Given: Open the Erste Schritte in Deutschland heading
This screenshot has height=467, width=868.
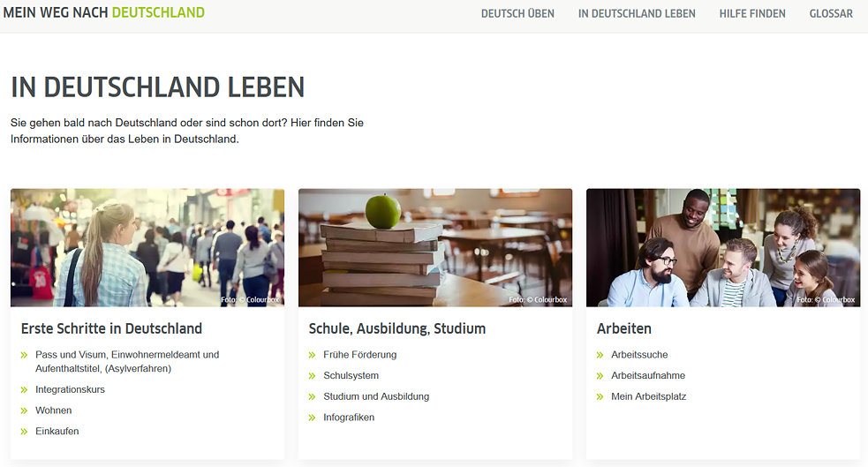Looking at the screenshot, I should click(111, 328).
